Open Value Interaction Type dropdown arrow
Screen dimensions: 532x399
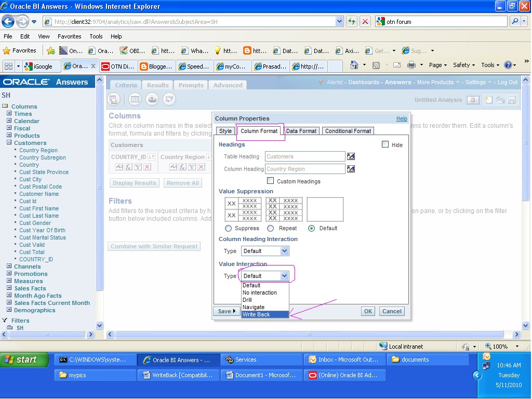pos(284,276)
